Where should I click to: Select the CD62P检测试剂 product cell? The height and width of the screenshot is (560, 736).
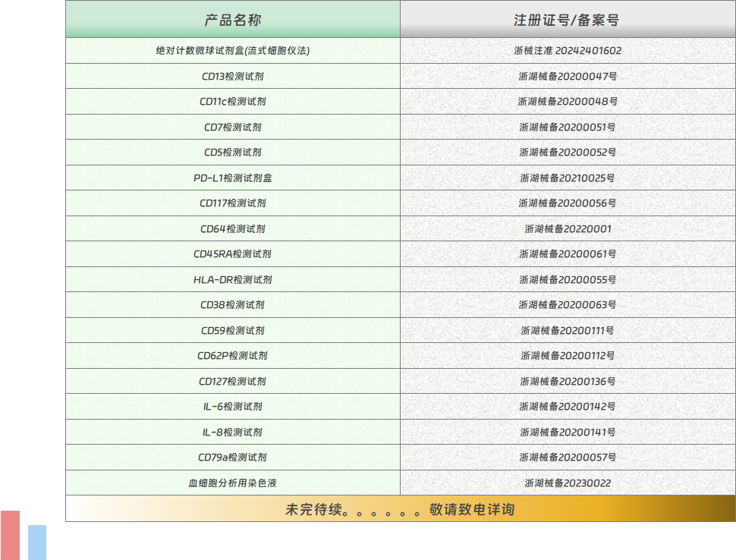(x=233, y=356)
